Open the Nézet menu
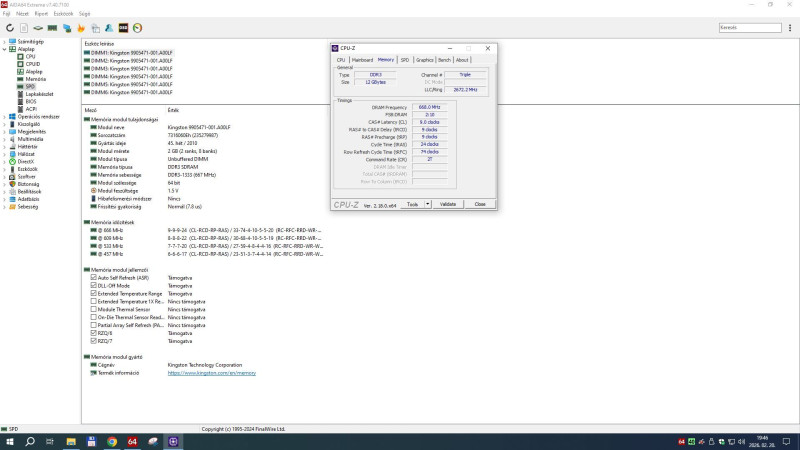The image size is (800, 450). click(x=22, y=14)
